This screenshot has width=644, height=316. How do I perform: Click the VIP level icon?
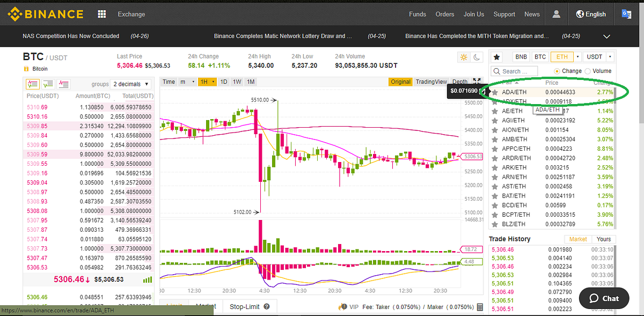342,307
